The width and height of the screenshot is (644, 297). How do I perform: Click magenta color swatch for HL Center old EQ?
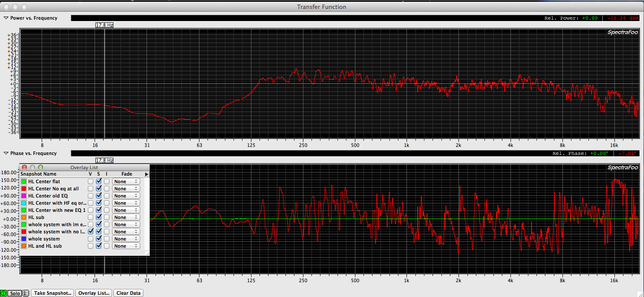click(24, 196)
